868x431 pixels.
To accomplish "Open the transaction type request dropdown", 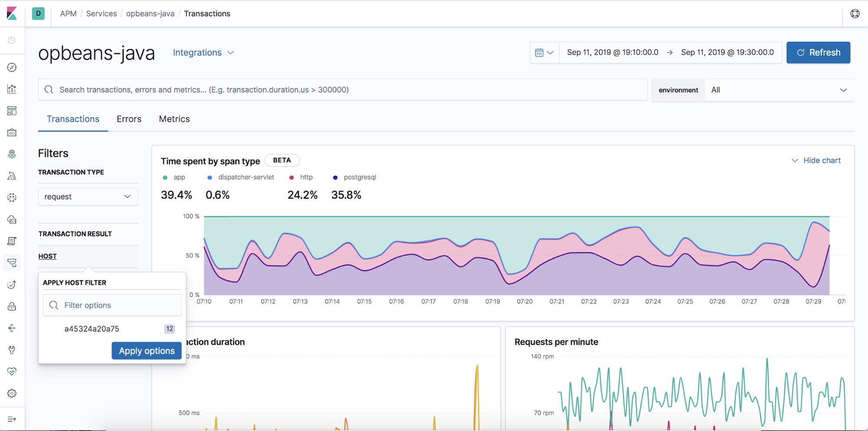I will click(x=87, y=196).
